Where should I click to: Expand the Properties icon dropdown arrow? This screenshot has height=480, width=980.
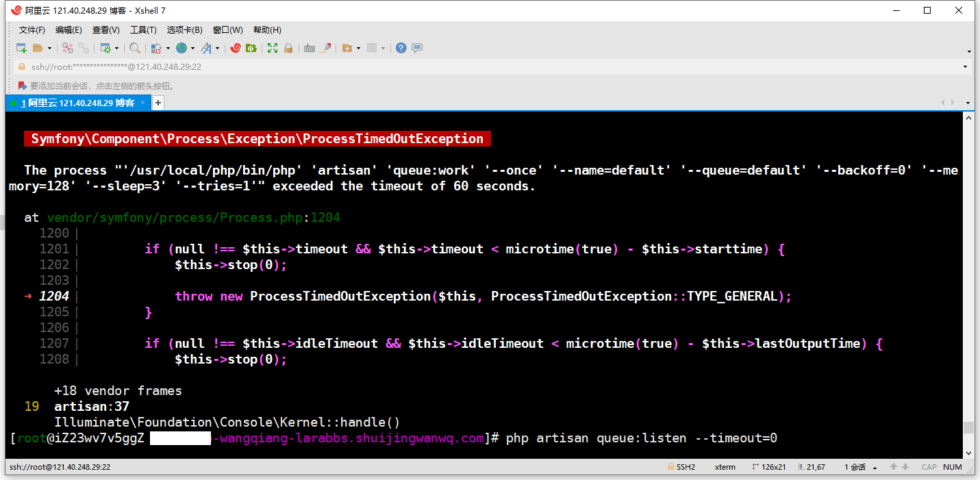117,48
